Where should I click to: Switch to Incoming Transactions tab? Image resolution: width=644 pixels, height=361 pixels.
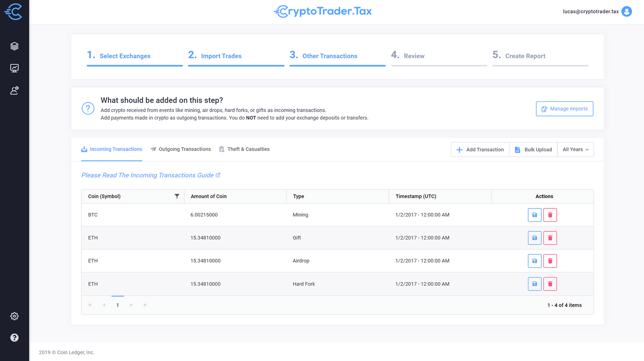pos(112,149)
